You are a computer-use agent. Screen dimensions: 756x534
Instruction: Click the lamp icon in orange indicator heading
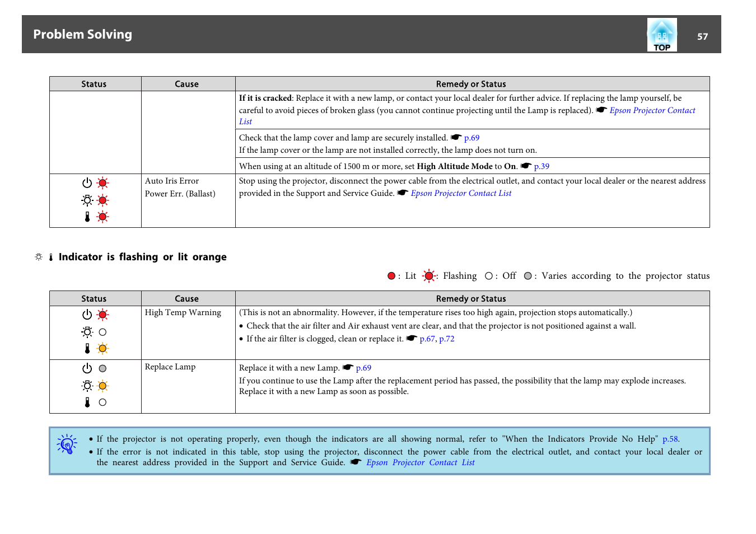point(39,257)
